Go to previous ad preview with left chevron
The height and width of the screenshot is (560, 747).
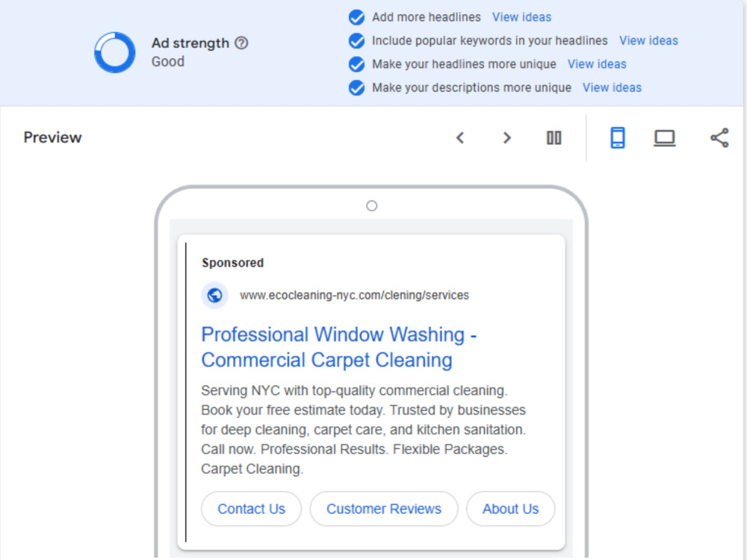pos(459,137)
